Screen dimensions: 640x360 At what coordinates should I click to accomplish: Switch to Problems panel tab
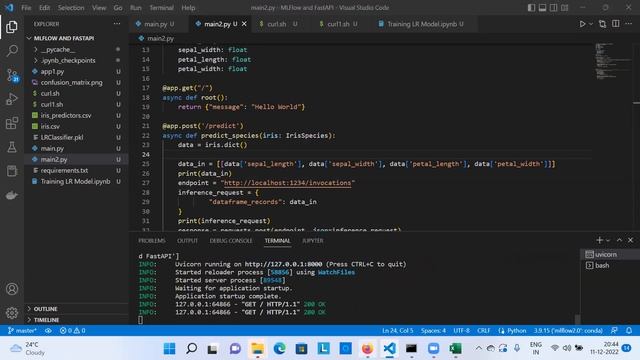click(152, 241)
